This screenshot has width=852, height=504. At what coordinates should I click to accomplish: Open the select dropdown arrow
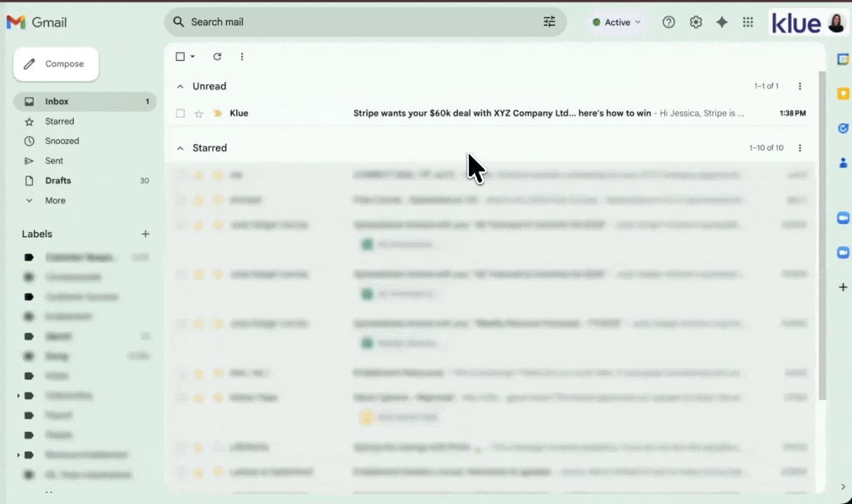[x=193, y=57]
